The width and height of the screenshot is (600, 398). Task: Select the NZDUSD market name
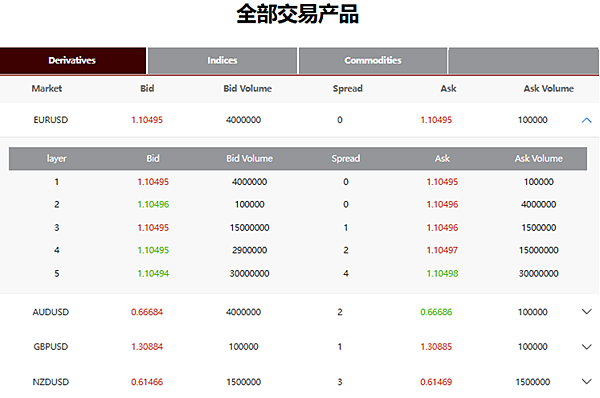click(51, 382)
